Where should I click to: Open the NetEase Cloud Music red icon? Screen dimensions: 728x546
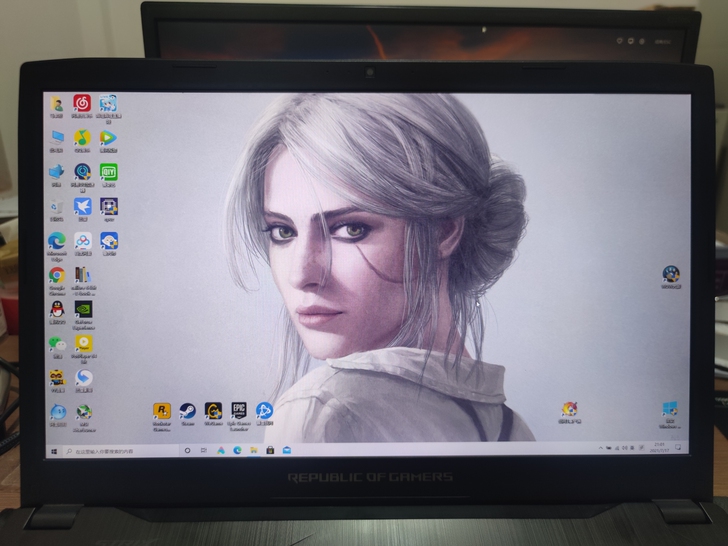click(82, 103)
